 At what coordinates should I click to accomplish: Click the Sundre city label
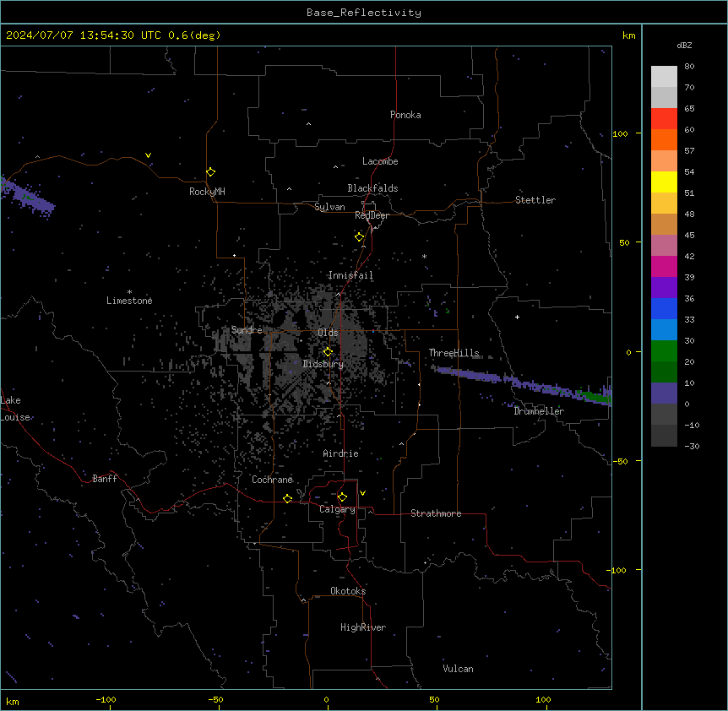point(247,330)
